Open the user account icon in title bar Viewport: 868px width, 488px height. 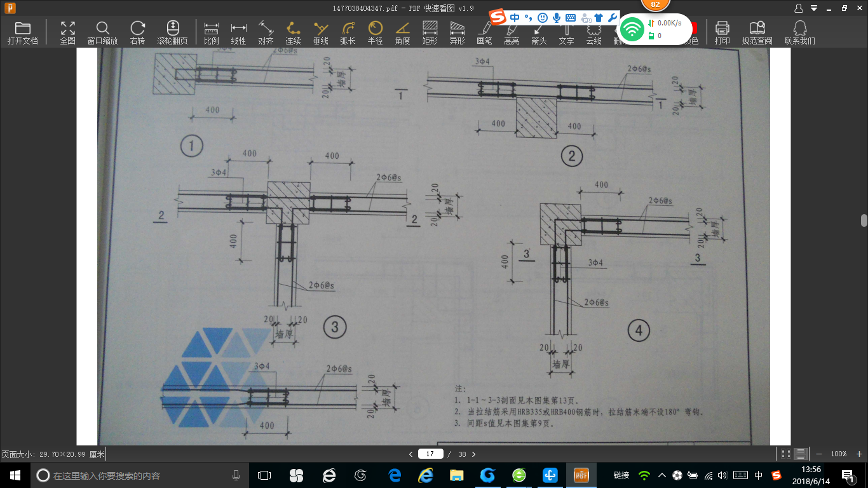pyautogui.click(x=799, y=8)
